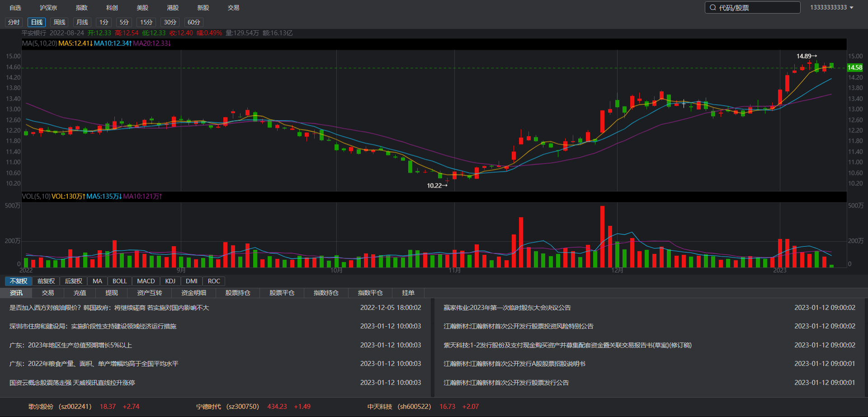
Task: Open the account 13333333333 dropdown arrow
Action: click(x=852, y=8)
